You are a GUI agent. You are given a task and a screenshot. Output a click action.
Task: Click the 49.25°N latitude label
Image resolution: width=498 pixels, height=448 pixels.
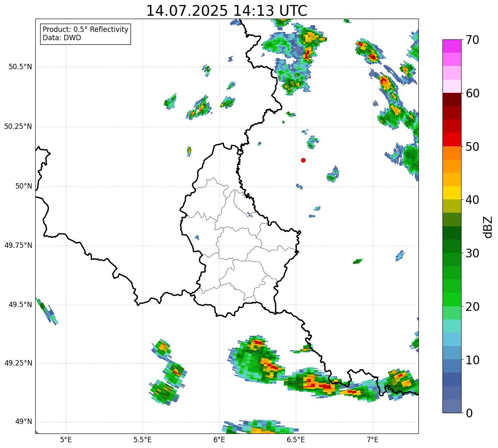pos(18,363)
